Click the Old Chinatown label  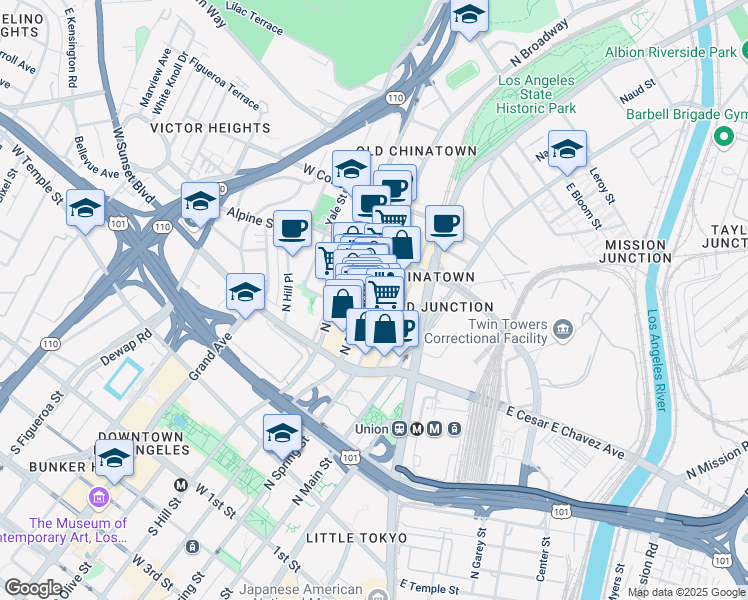[x=416, y=151]
